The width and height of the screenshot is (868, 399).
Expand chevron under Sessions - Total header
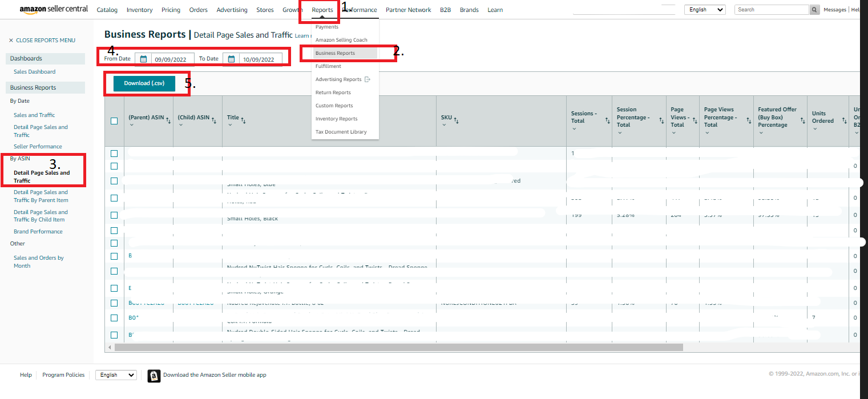[x=574, y=129]
